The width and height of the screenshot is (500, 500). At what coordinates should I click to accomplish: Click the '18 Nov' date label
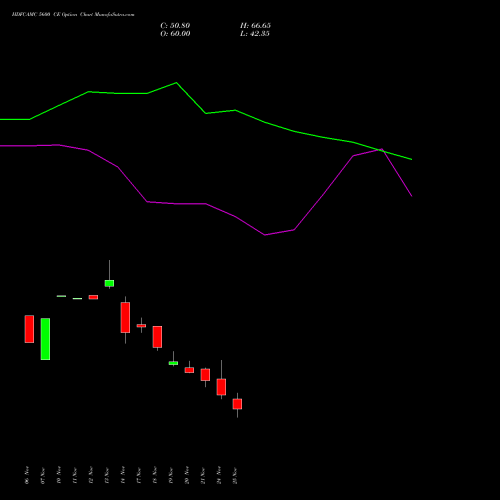click(155, 475)
